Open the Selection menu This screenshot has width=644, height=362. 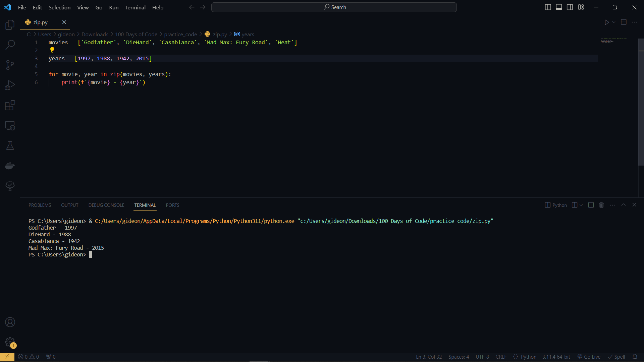coord(59,7)
